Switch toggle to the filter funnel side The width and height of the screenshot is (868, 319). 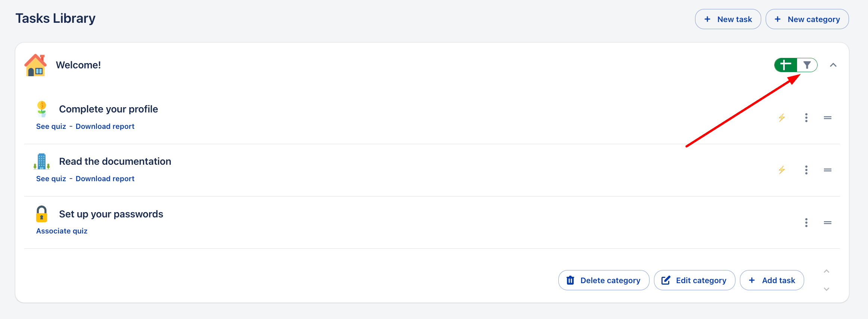point(807,65)
